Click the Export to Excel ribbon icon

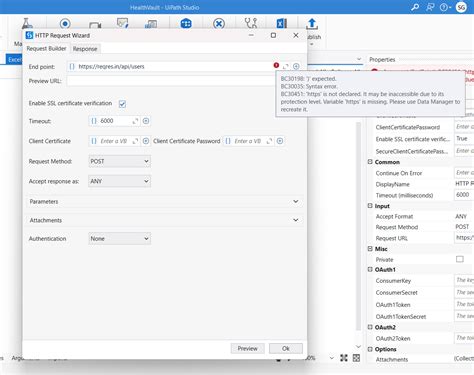[x=282, y=23]
